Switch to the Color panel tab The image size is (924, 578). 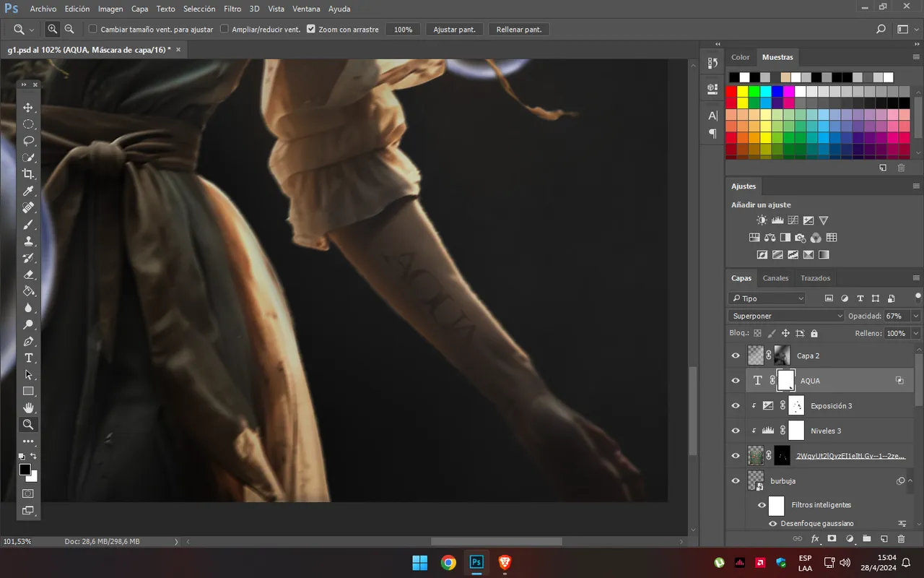coord(741,57)
